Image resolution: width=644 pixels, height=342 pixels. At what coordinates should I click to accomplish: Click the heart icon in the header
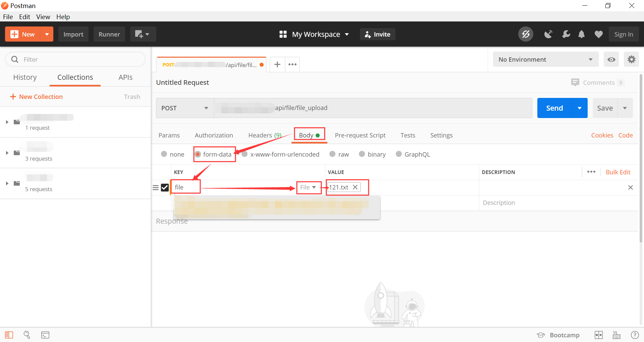pyautogui.click(x=599, y=34)
